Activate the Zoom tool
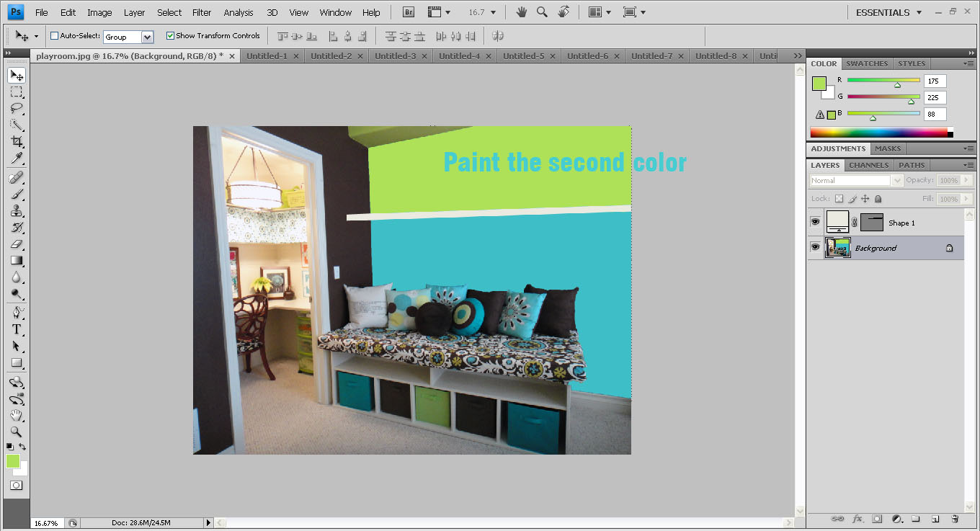This screenshot has width=980, height=531. point(16,432)
